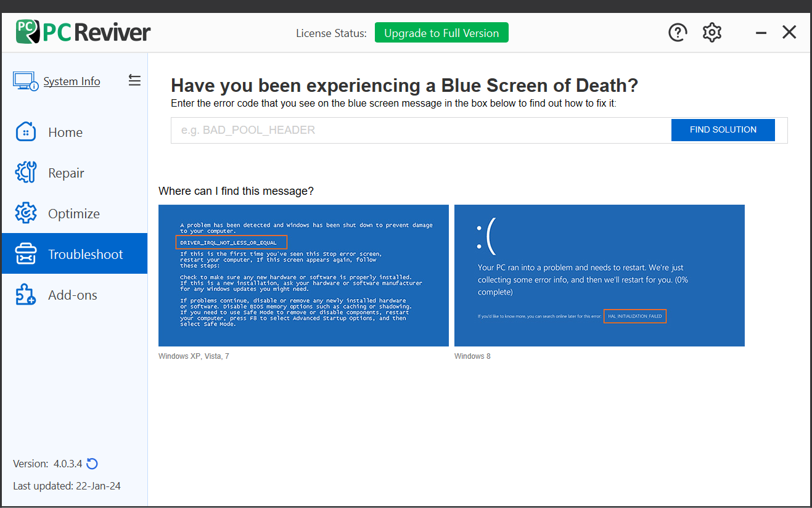Open the Optimize section
812x508 pixels.
click(75, 213)
